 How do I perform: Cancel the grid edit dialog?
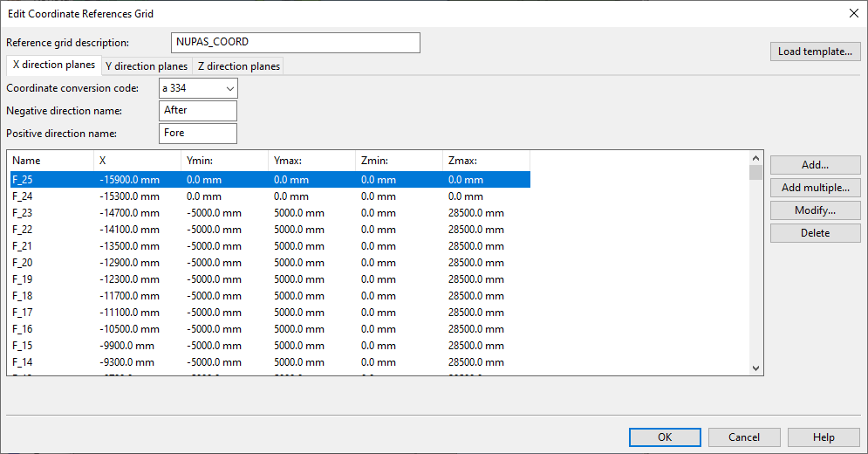744,437
